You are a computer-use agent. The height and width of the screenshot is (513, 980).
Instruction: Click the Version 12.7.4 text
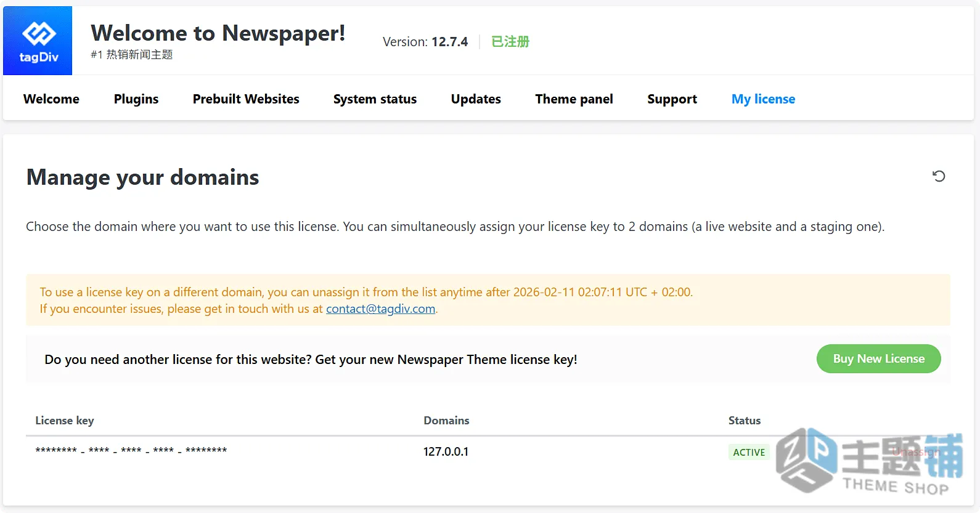click(x=425, y=41)
